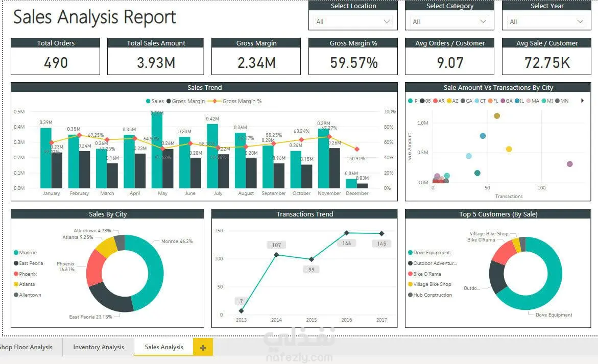Click the Total Sales Amount card
The image size is (598, 364).
tap(156, 56)
